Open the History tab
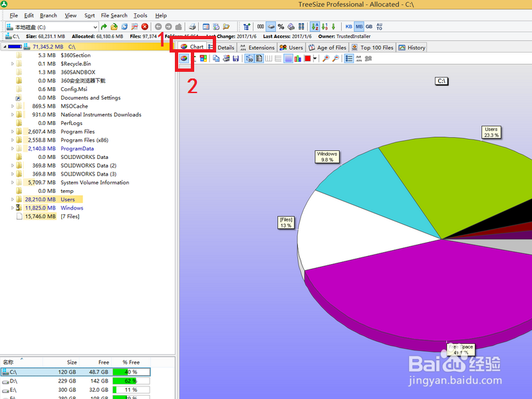532x399 pixels. click(412, 47)
